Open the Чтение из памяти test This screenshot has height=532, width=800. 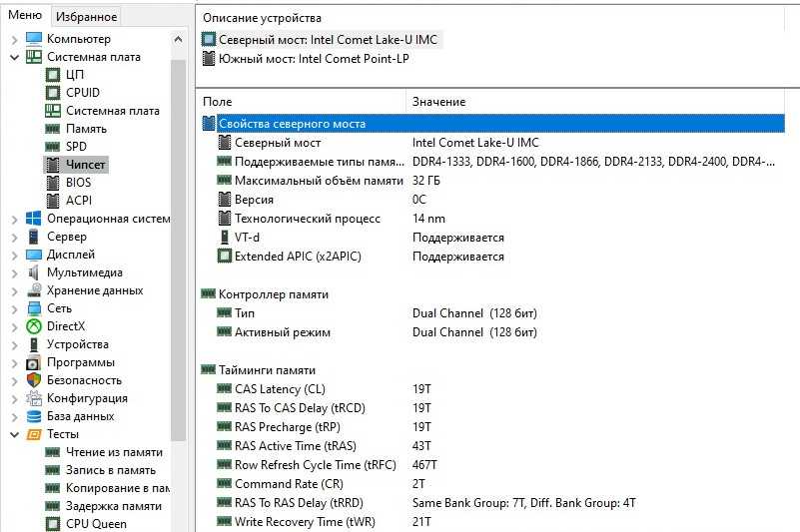114,452
